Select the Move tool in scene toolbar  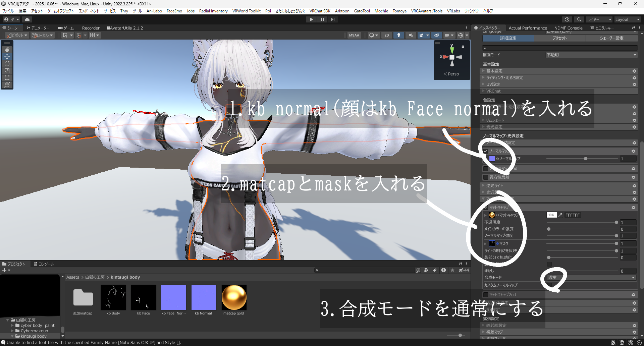tap(7, 57)
